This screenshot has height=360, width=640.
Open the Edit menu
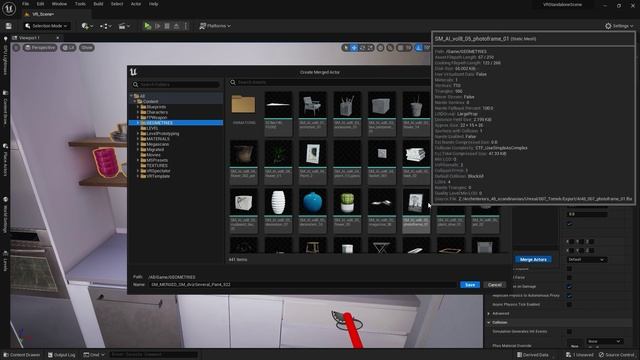click(40, 4)
